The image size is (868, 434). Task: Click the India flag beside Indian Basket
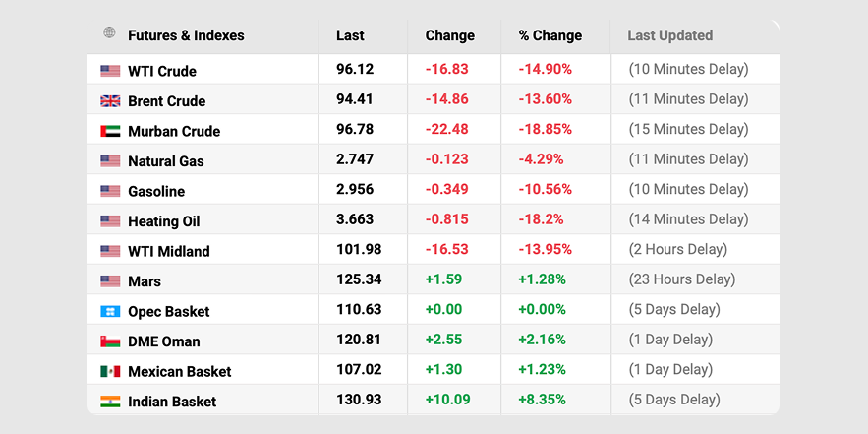click(x=110, y=402)
